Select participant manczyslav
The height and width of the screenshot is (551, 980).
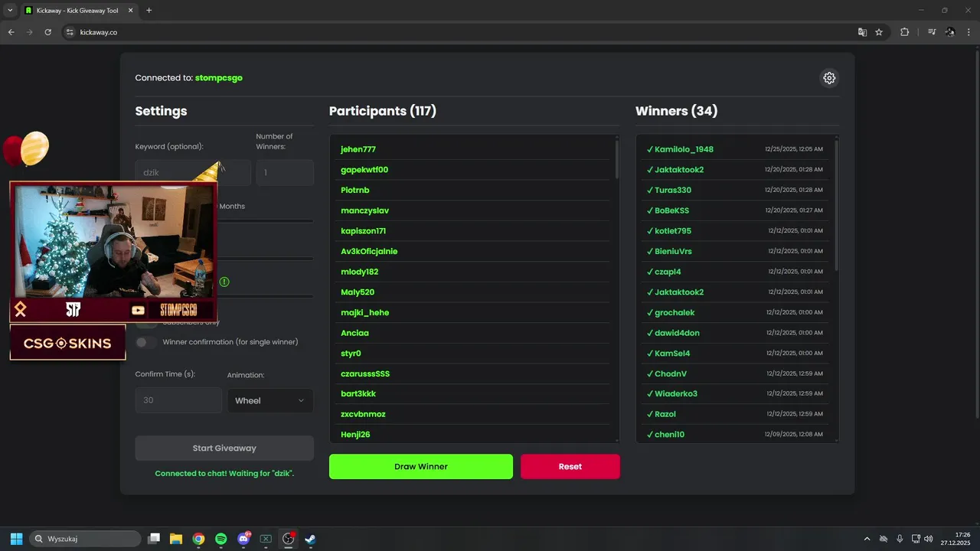[365, 210]
